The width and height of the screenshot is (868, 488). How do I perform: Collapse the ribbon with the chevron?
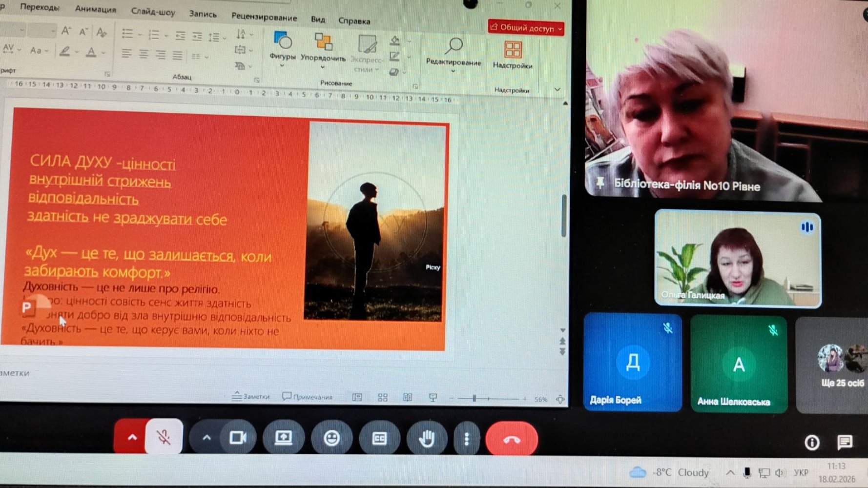point(557,89)
